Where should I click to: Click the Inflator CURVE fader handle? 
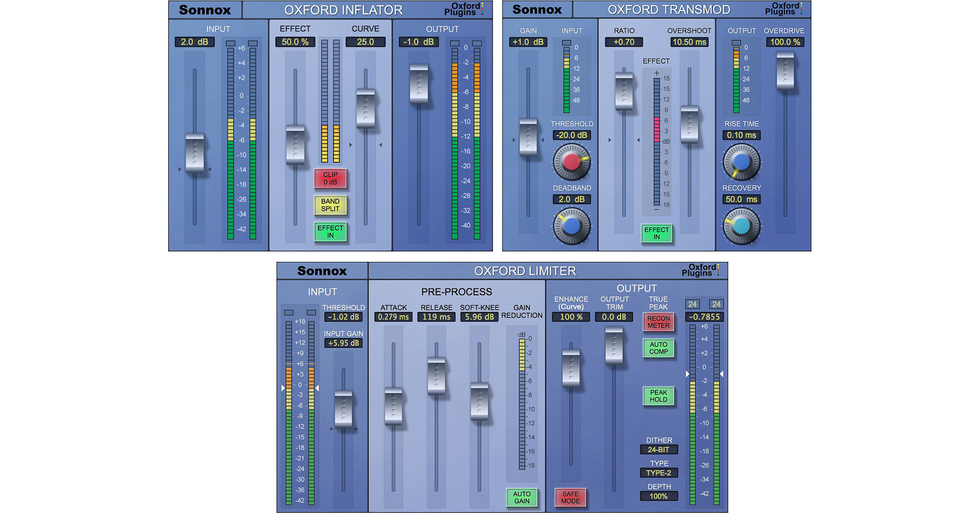coord(365,108)
